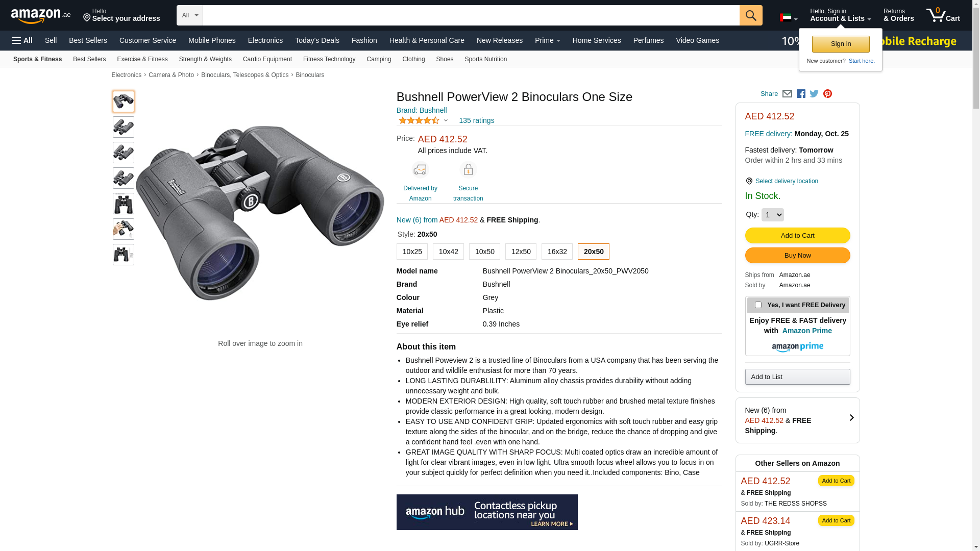Expand the search category All dropdown
This screenshot has height=551, width=980.
coord(190,15)
